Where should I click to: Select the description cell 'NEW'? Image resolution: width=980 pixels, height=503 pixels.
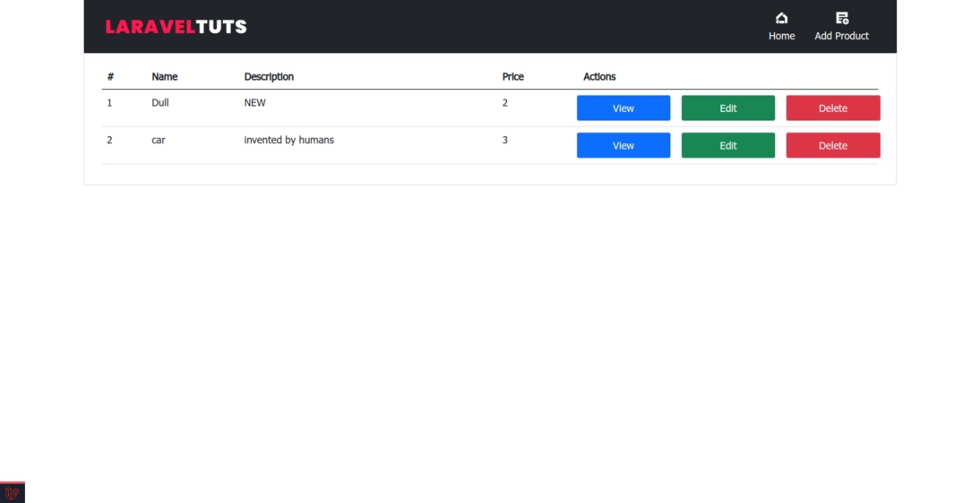[255, 102]
